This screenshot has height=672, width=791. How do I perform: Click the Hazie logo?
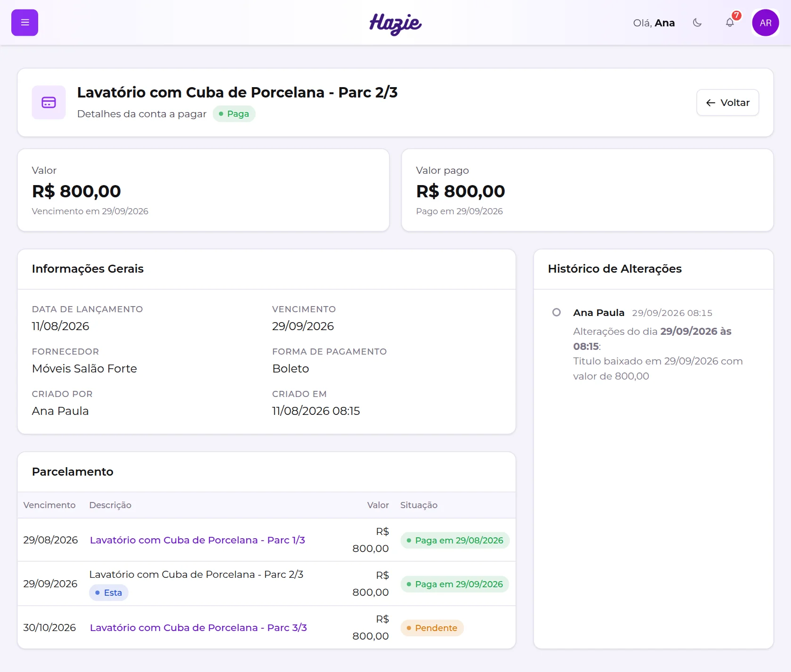tap(395, 24)
